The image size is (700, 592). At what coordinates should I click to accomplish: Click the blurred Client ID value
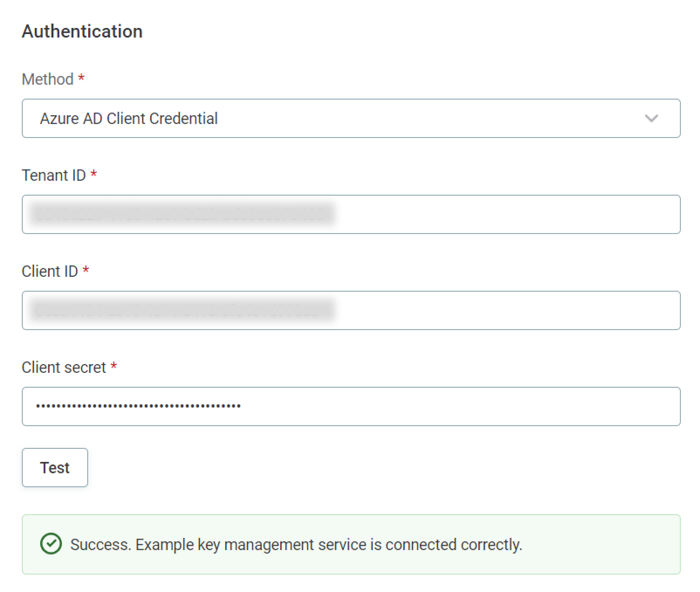click(181, 310)
